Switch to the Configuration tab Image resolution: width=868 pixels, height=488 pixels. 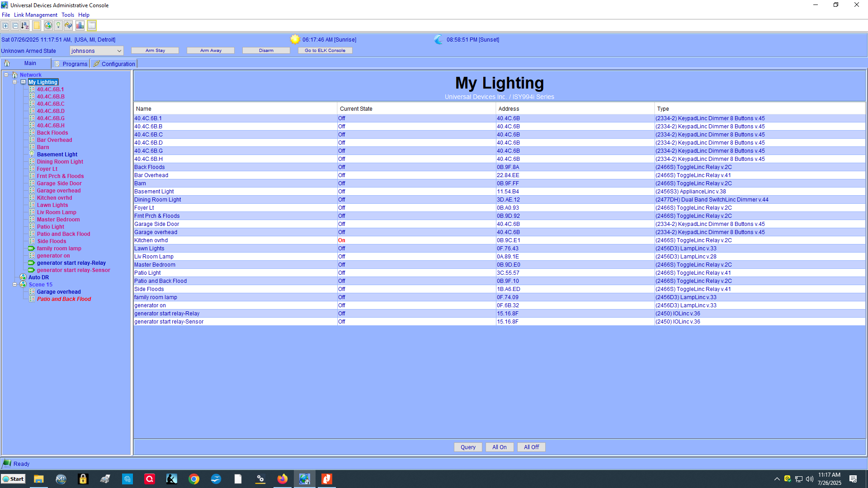point(114,64)
